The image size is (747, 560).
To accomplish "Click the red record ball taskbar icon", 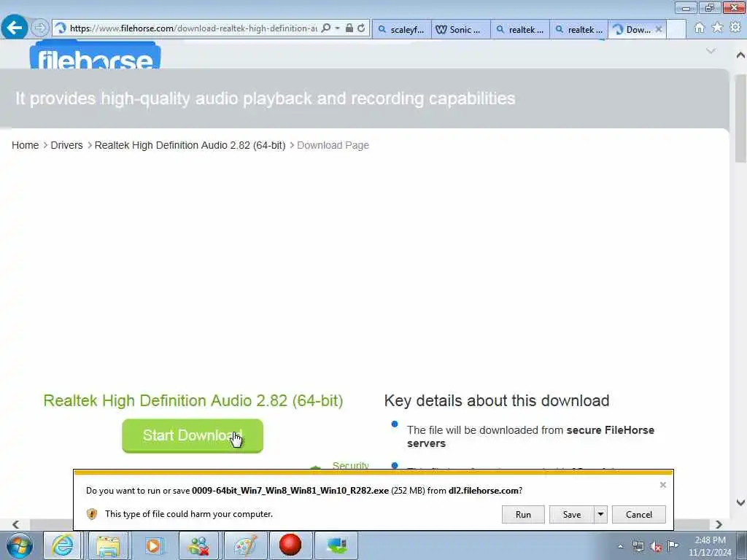I will point(290,545).
